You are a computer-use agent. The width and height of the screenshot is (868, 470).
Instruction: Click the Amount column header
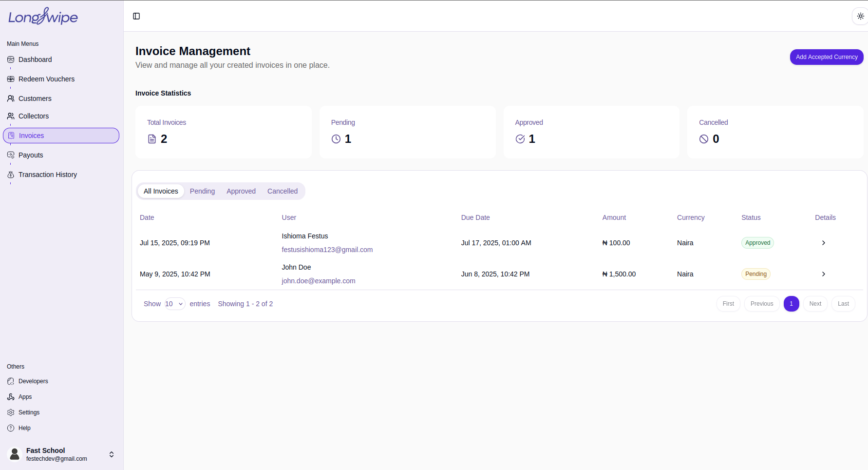pyautogui.click(x=614, y=217)
